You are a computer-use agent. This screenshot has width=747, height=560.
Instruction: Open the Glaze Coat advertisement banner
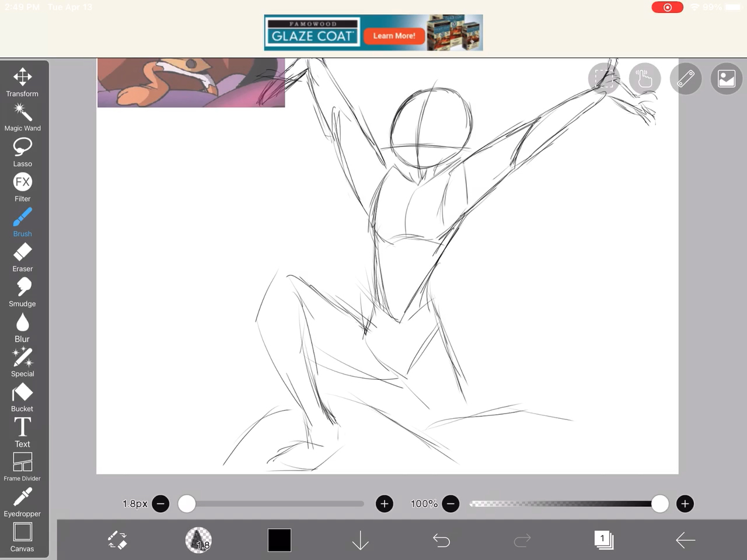click(x=373, y=33)
